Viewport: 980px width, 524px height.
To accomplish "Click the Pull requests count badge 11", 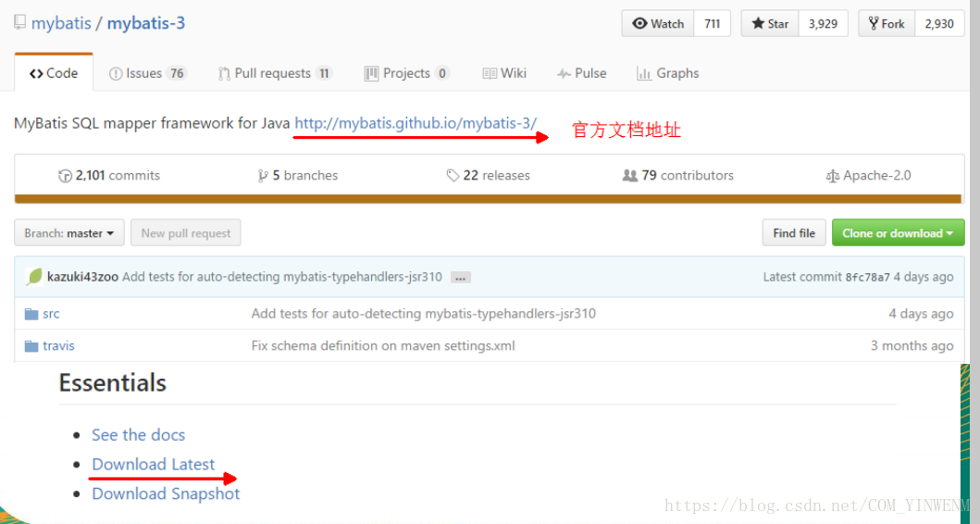I will [x=324, y=73].
